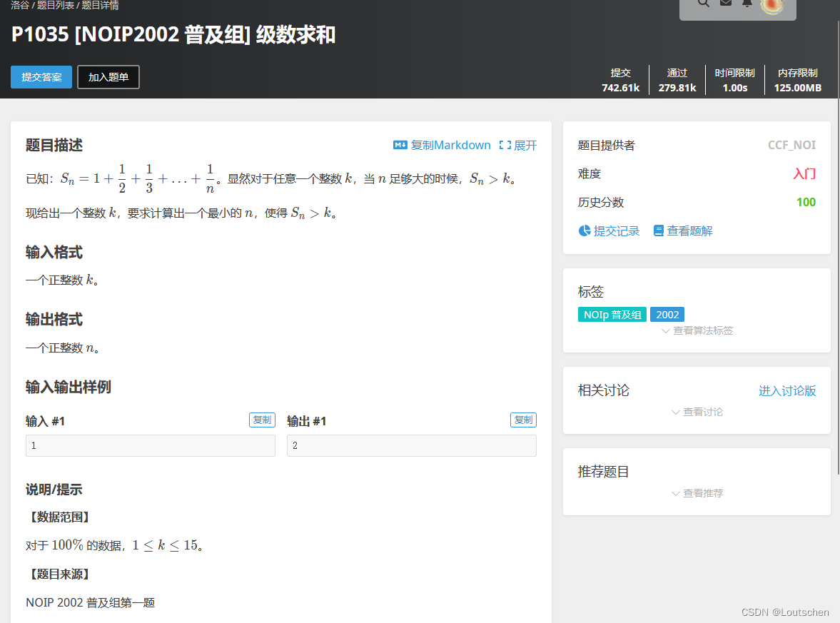The image size is (840, 623).
Task: Select the NOIp 普及组 tag
Action: pos(612,314)
